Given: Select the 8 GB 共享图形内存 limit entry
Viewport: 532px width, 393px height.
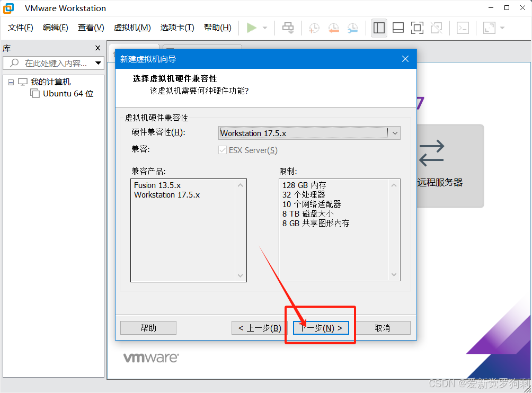Looking at the screenshot, I should pos(316,223).
